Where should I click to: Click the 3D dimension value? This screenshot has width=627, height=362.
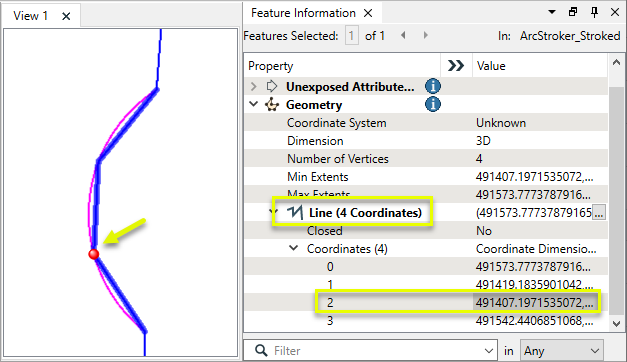pos(483,141)
